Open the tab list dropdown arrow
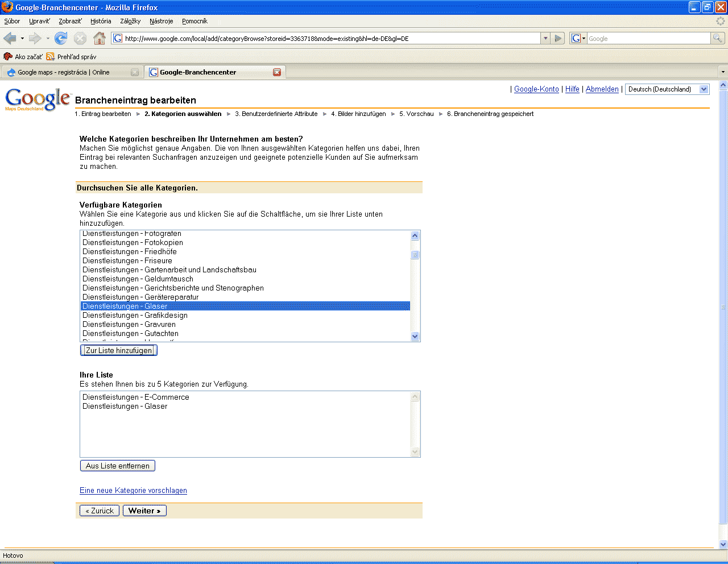Viewport: 728px width, 564px height. (x=723, y=72)
